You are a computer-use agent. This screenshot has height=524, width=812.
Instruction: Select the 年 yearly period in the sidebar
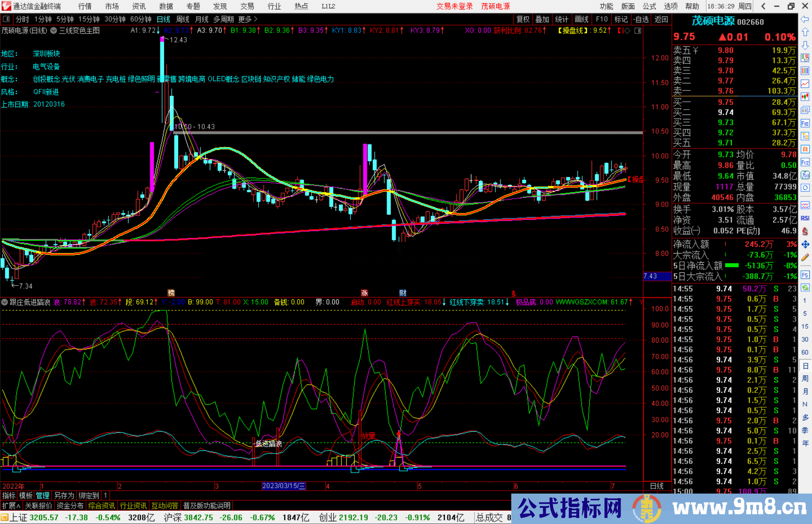pos(805,443)
